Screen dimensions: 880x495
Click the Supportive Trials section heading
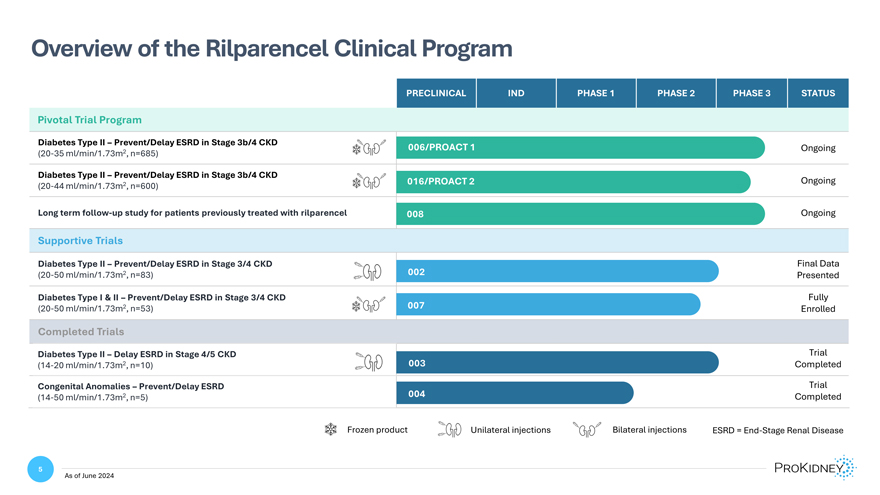click(x=80, y=241)
